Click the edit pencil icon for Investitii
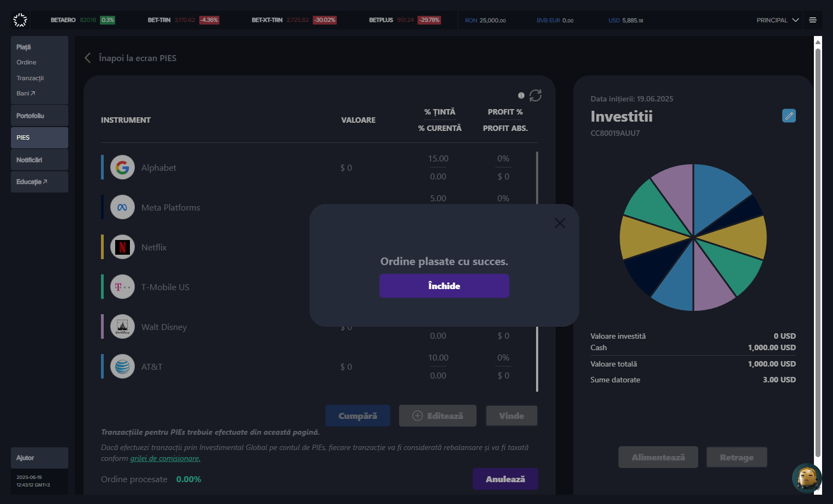Screen dimensions: 833x504 pos(789,116)
